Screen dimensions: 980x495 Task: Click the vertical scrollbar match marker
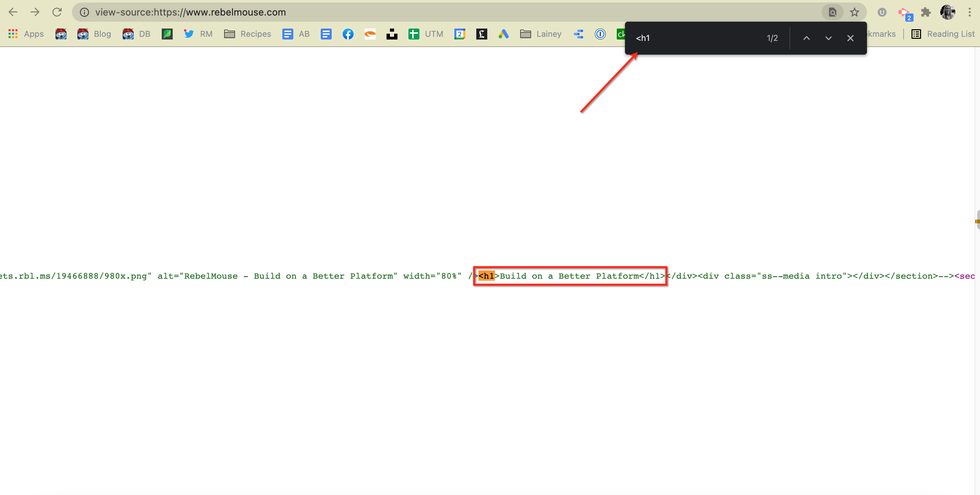click(977, 221)
